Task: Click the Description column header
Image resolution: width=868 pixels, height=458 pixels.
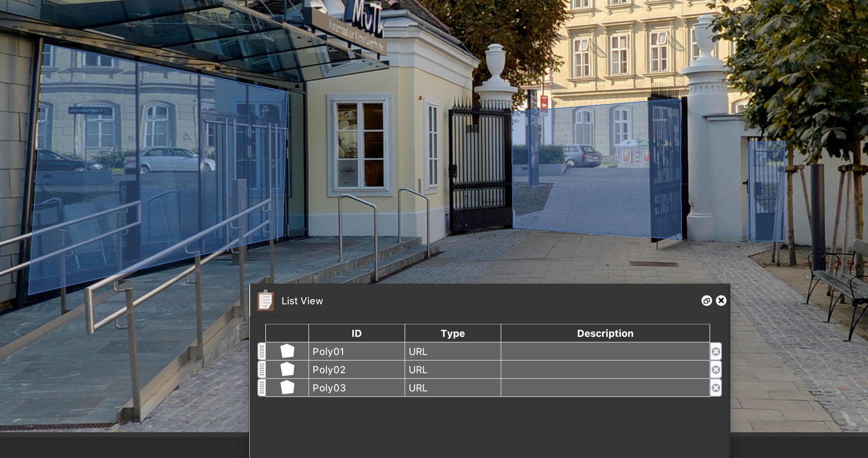Action: click(x=605, y=333)
